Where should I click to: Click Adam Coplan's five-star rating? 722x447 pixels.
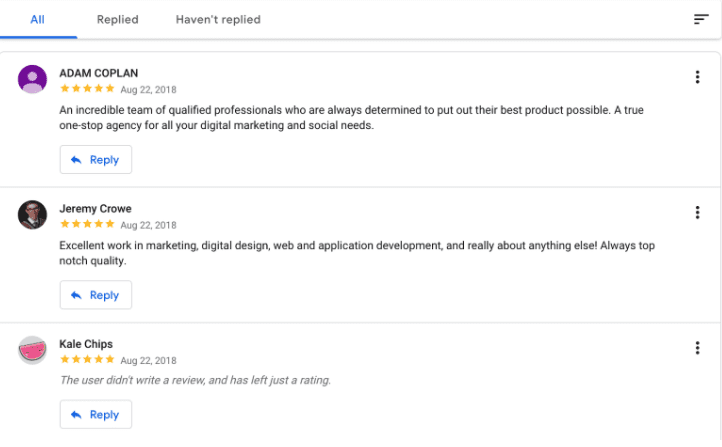87,88
